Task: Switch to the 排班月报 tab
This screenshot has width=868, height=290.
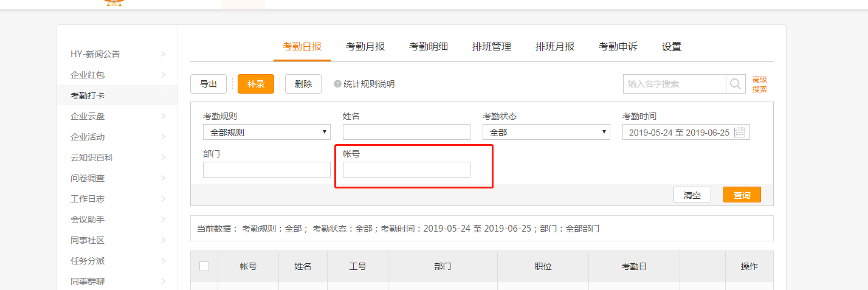Action: click(x=555, y=47)
